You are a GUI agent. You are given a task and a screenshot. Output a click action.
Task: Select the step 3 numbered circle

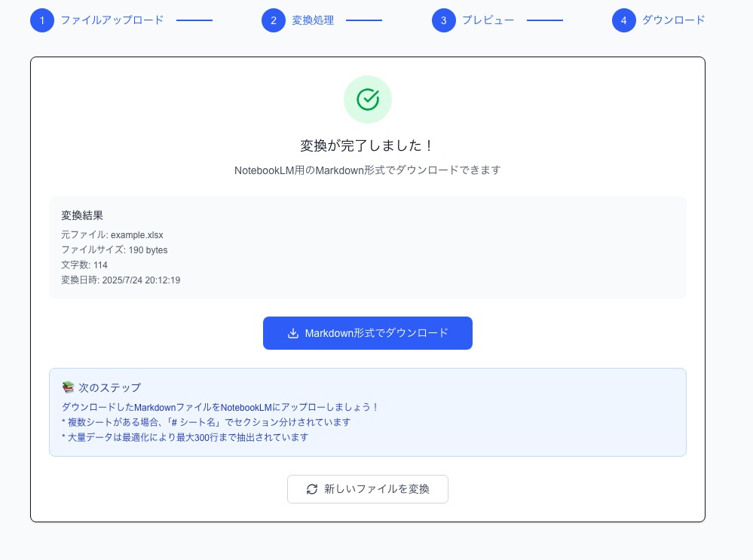444,20
